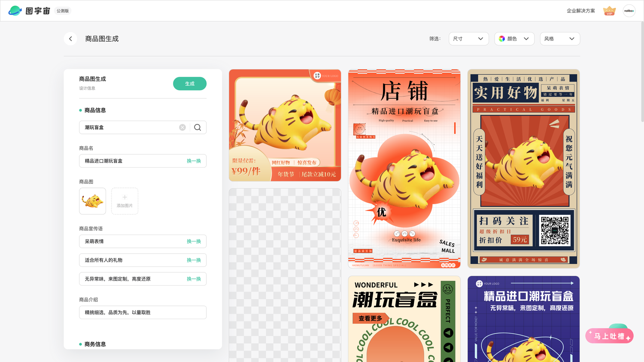
Task: Select the WONDERFUL 潮玩盲盒 template
Action: coord(404,319)
